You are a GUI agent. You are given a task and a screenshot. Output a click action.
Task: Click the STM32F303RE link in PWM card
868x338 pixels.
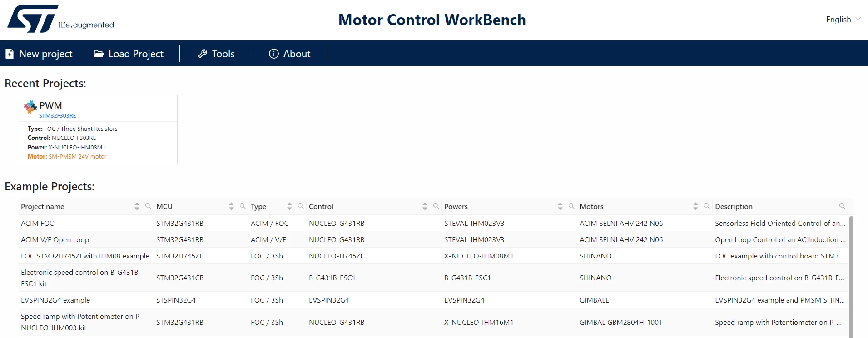(x=57, y=116)
